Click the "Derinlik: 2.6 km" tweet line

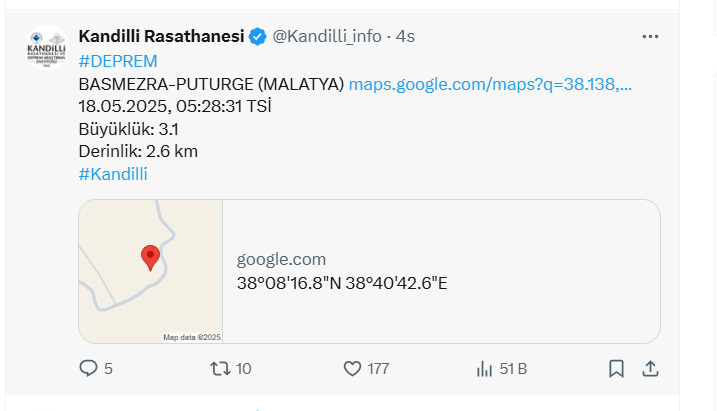138,151
